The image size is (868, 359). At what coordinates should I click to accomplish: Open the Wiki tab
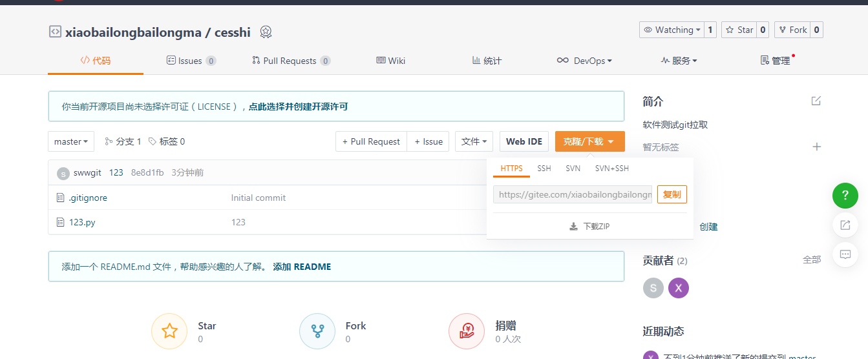(391, 61)
